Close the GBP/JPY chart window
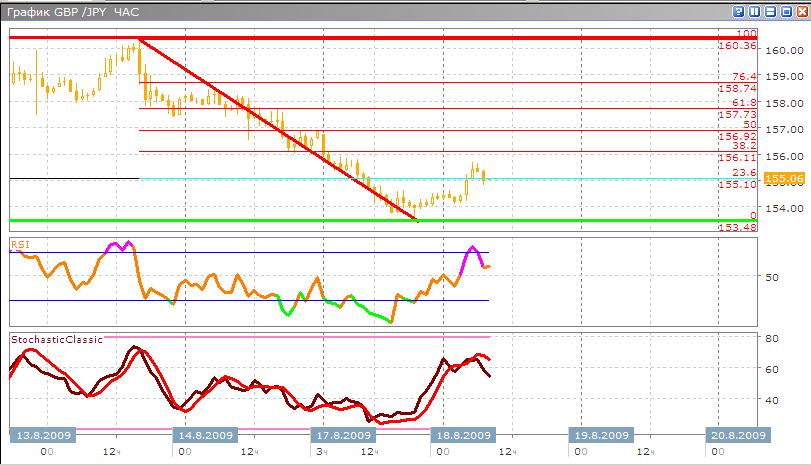This screenshot has width=811, height=465. click(x=800, y=12)
